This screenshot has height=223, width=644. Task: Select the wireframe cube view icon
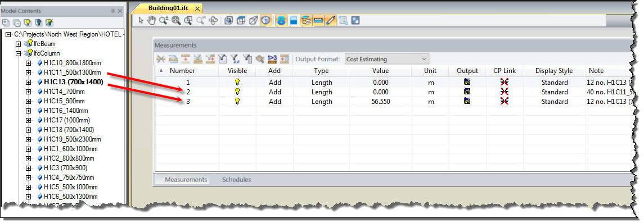[x=241, y=20]
